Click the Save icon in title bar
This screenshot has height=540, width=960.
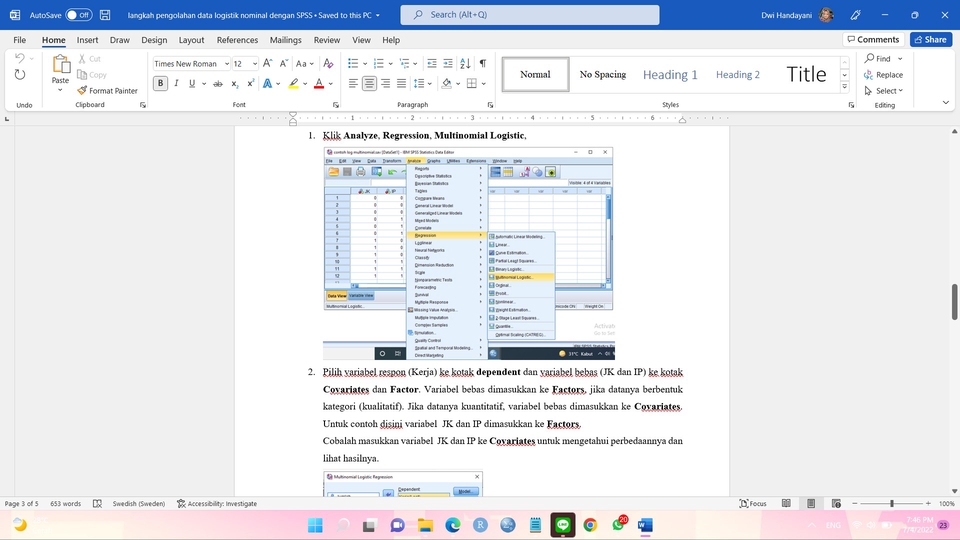pyautogui.click(x=105, y=15)
